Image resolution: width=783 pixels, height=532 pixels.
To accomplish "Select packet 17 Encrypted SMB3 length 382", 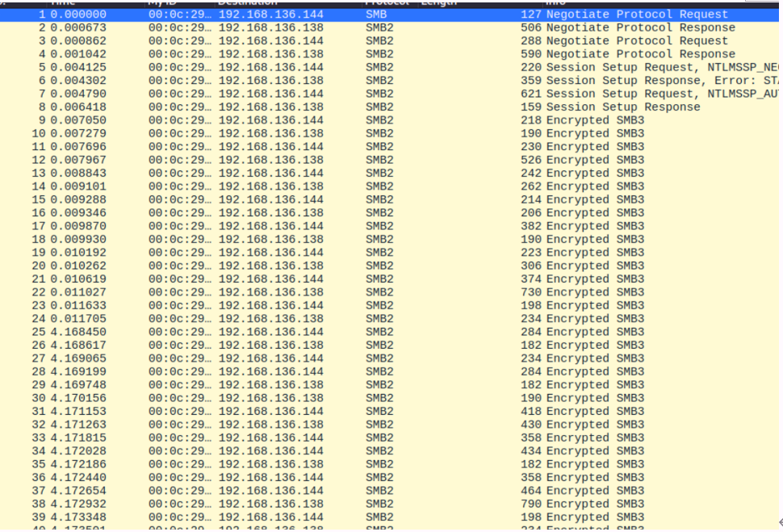I will [390, 226].
